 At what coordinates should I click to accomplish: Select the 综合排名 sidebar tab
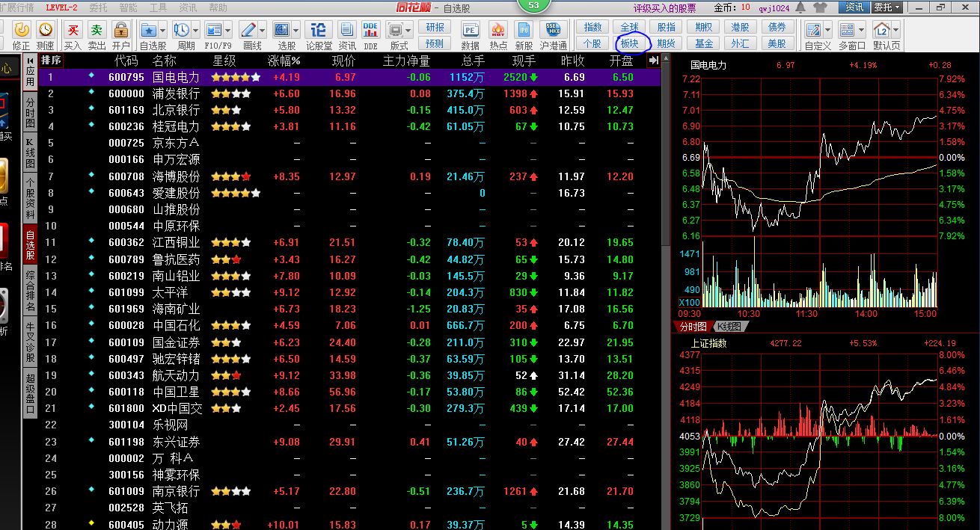pyautogui.click(x=30, y=292)
